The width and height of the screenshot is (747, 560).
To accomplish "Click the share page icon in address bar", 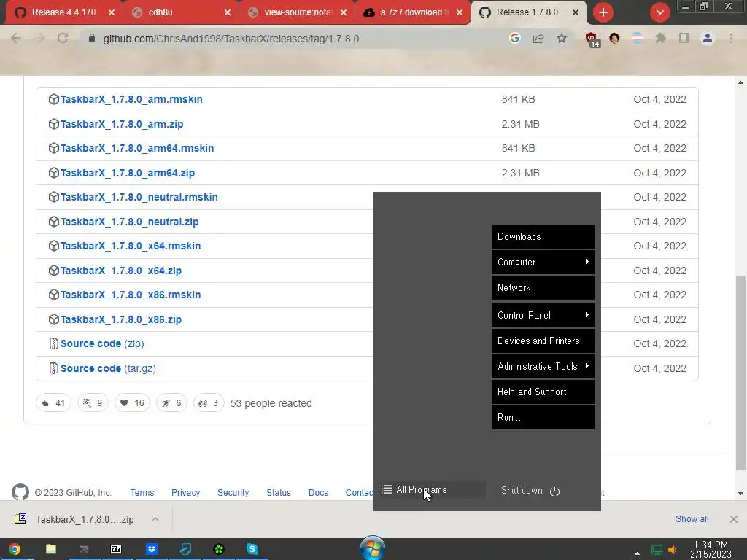I will [x=538, y=38].
